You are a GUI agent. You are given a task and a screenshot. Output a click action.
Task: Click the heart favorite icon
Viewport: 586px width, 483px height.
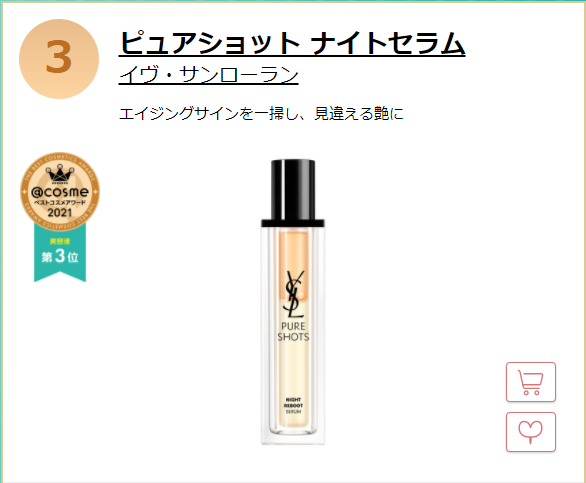[531, 432]
